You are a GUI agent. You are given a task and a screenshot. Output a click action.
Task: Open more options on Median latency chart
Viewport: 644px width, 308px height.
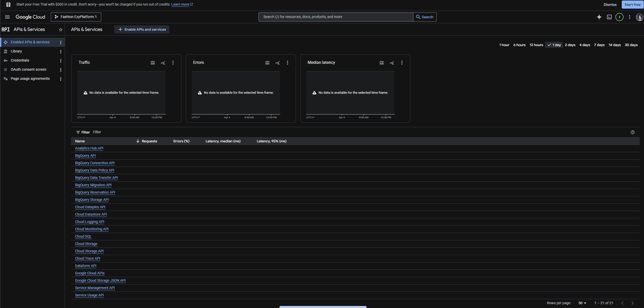(x=402, y=63)
